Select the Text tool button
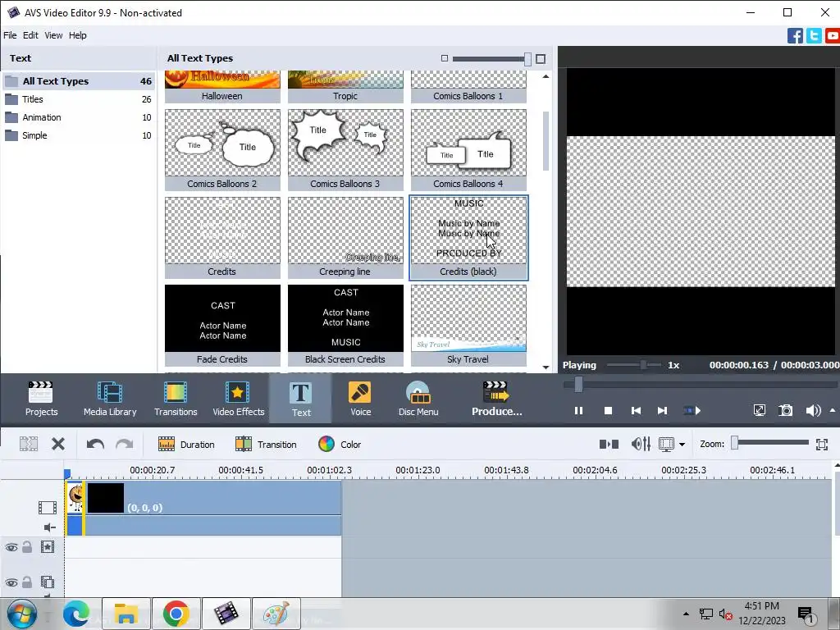 click(x=300, y=399)
